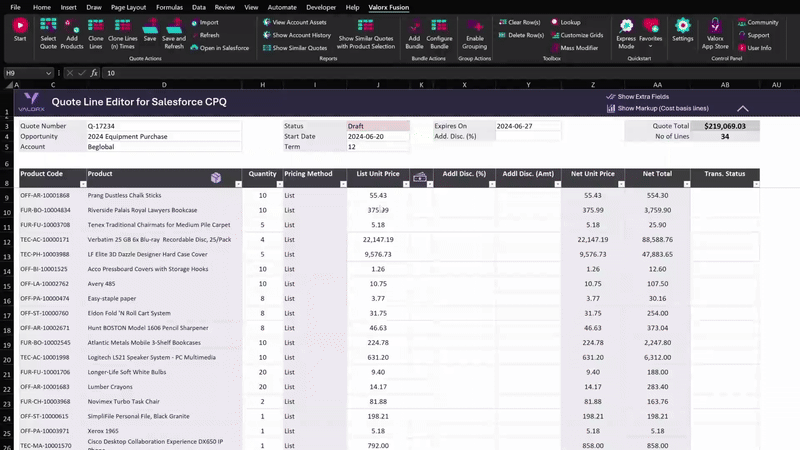Image resolution: width=800 pixels, height=450 pixels.
Task: Open View Account Assets report
Action: coord(294,22)
